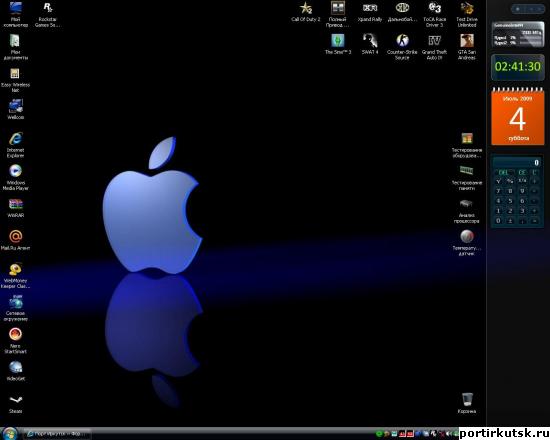Open the VideoGet desktop icon
This screenshot has height=440, width=550.
click(15, 371)
